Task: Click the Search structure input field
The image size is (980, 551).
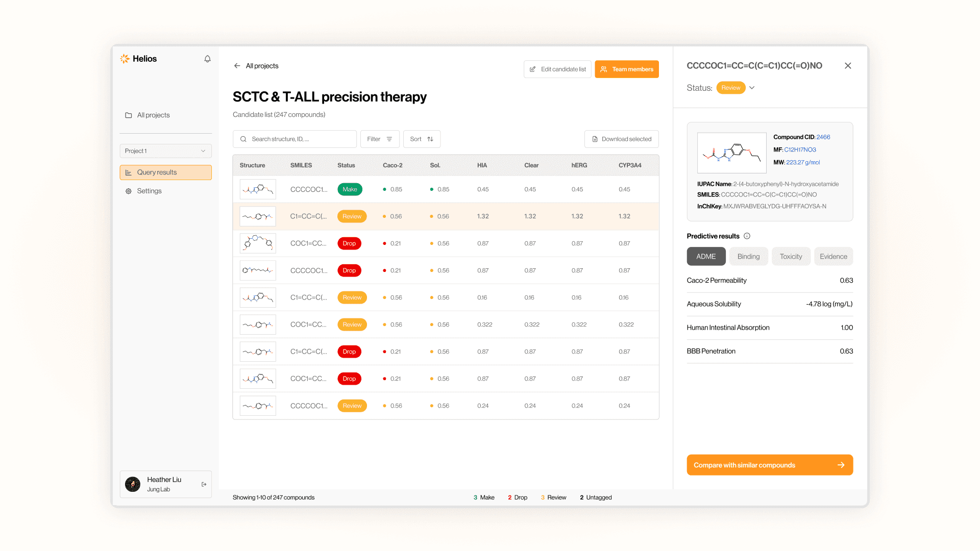Action: [x=295, y=139]
